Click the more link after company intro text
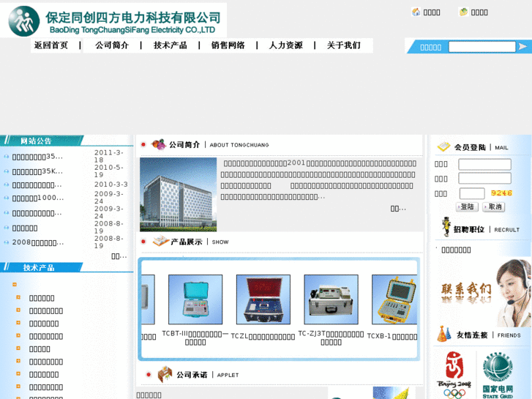532x399 pixels. [x=398, y=209]
